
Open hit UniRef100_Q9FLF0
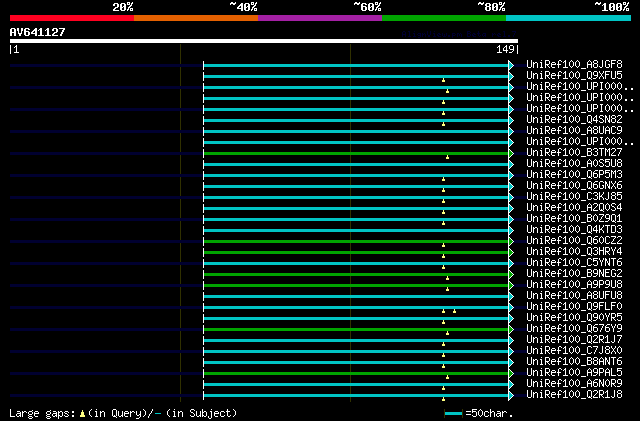(x=574, y=307)
